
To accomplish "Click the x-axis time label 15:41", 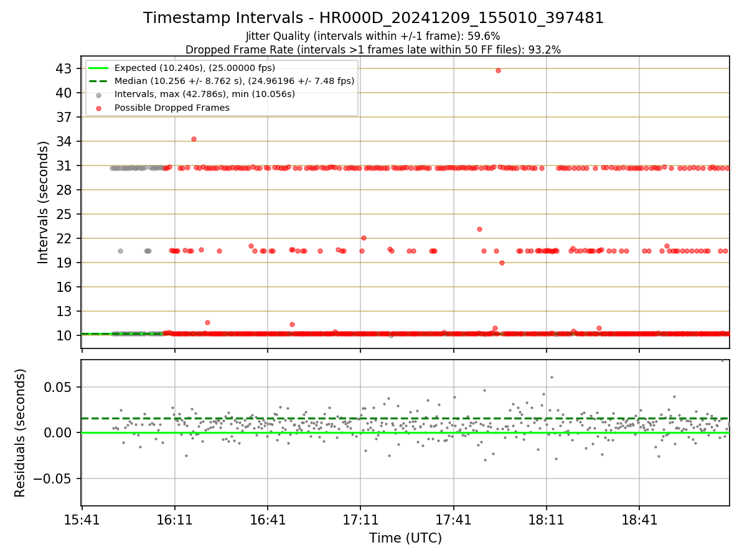I will point(82,520).
